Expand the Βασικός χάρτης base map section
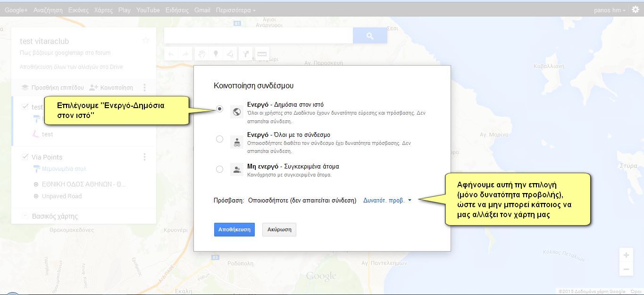 click(x=25, y=216)
